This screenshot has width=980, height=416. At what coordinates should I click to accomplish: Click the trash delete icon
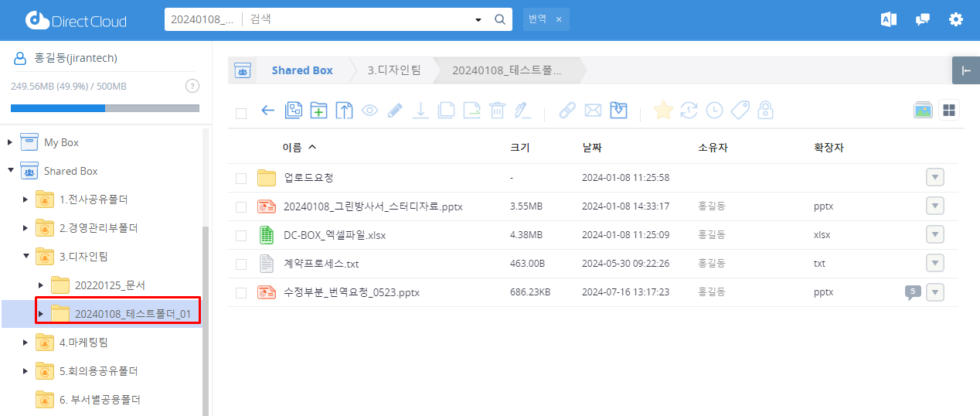(x=497, y=111)
